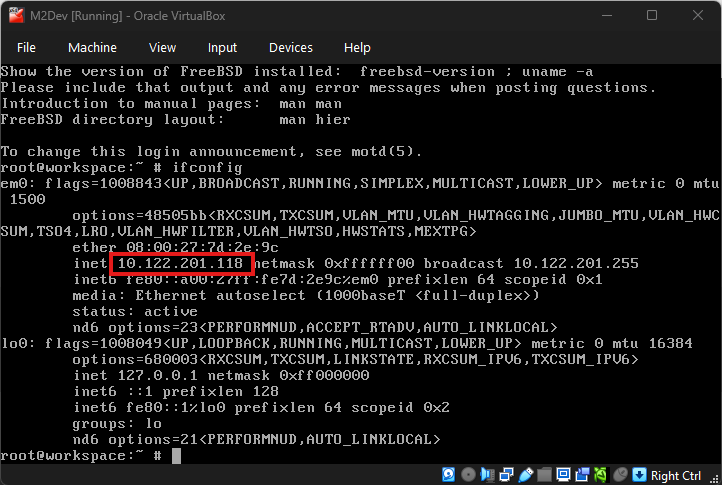Click the terminal prompt at the cursor
722x485 pixels.
coord(176,456)
